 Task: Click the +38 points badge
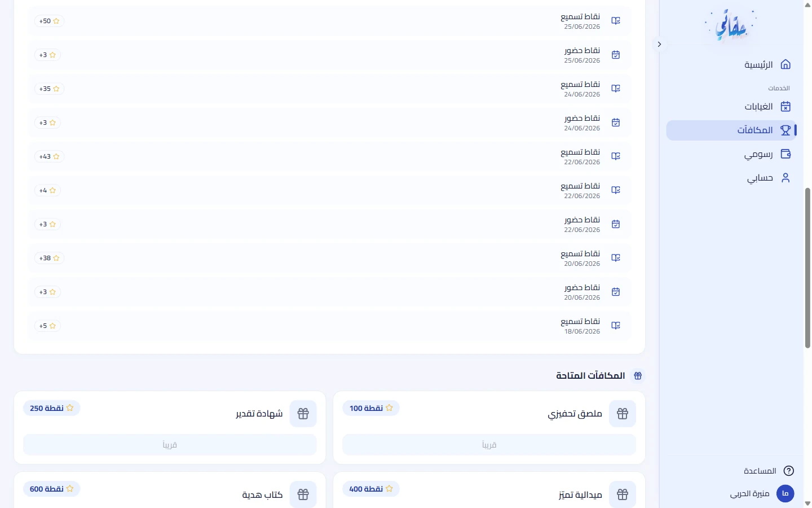click(x=49, y=258)
